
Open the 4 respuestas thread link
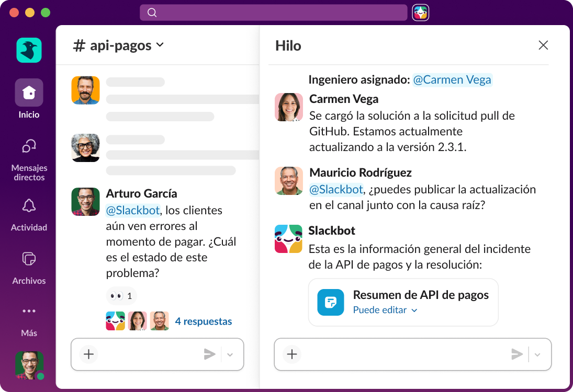click(x=203, y=321)
